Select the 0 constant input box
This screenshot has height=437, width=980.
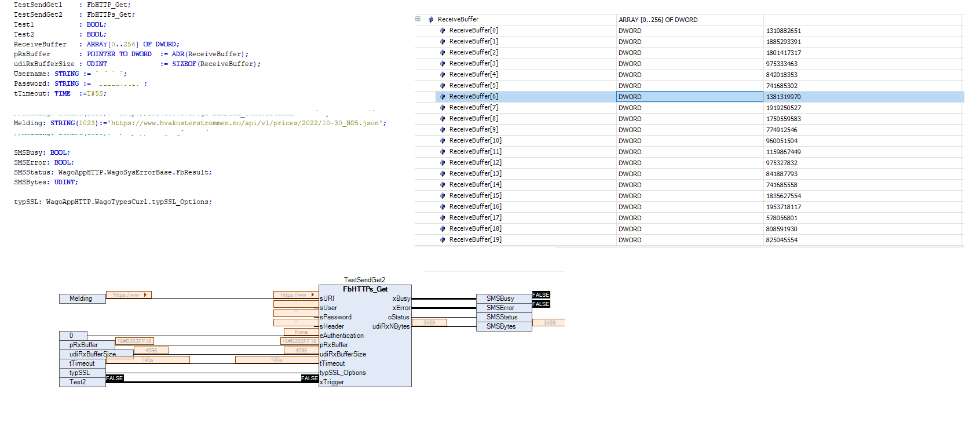coord(73,336)
